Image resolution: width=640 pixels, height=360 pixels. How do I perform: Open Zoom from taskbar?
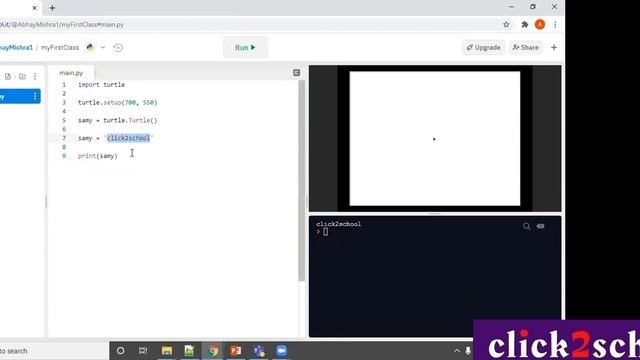[x=282, y=351]
